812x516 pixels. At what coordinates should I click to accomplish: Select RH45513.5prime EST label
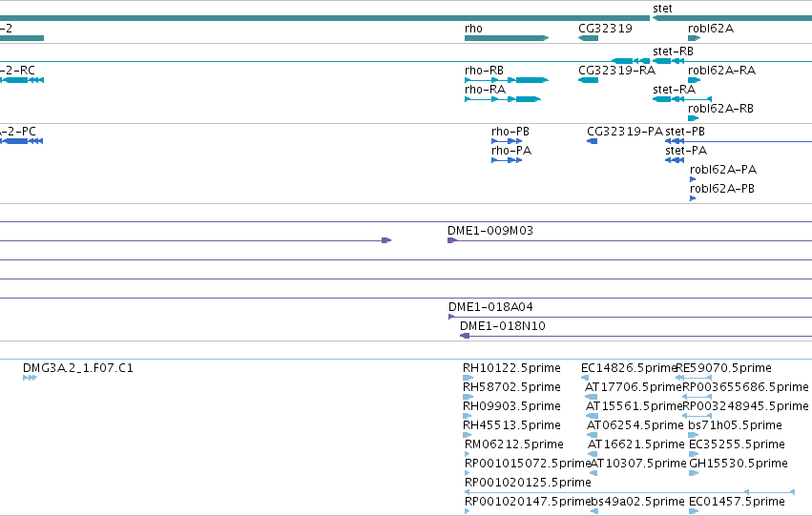[511, 425]
